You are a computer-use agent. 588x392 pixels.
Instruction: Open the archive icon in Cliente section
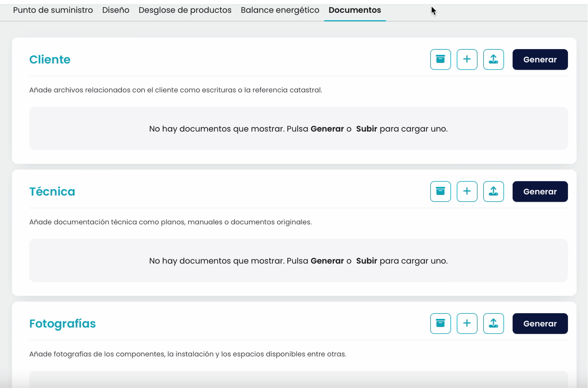[440, 59]
